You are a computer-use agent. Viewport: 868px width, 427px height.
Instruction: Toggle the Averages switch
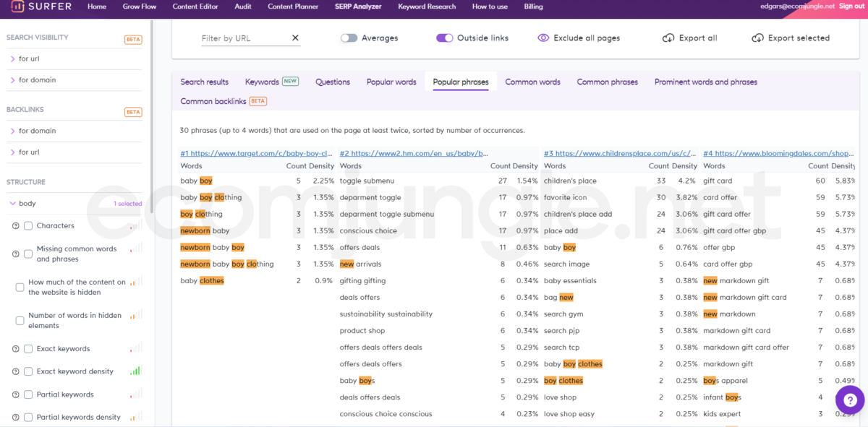[349, 38]
